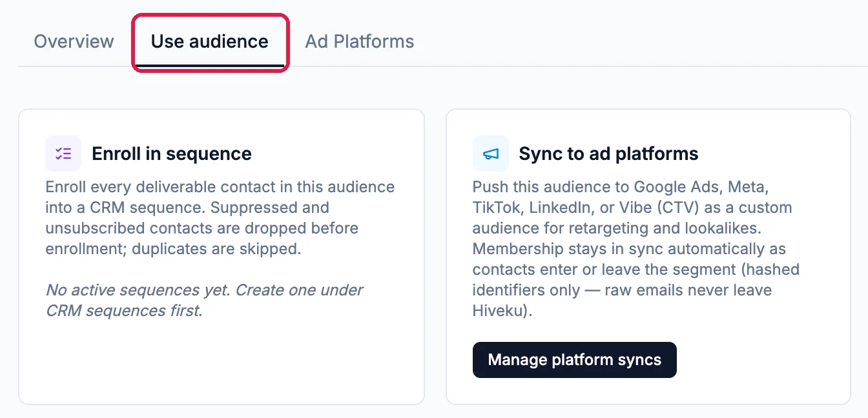
Task: Click the 'Enroll every deliverable contact' description
Action: pos(220,218)
